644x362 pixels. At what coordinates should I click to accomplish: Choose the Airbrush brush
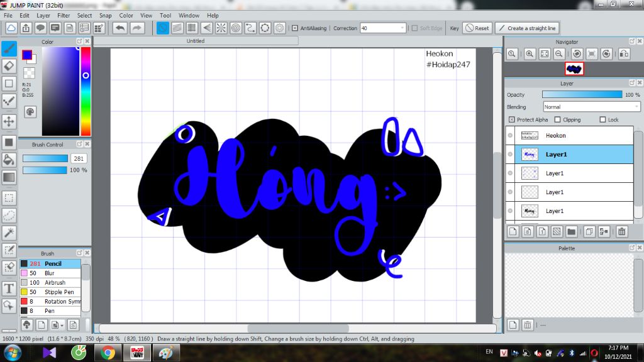tap(50, 282)
